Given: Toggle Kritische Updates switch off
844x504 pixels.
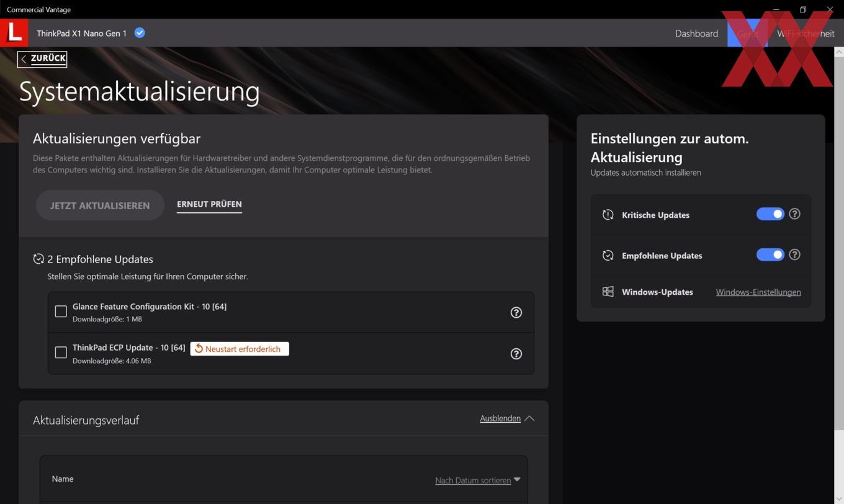Looking at the screenshot, I should [770, 214].
